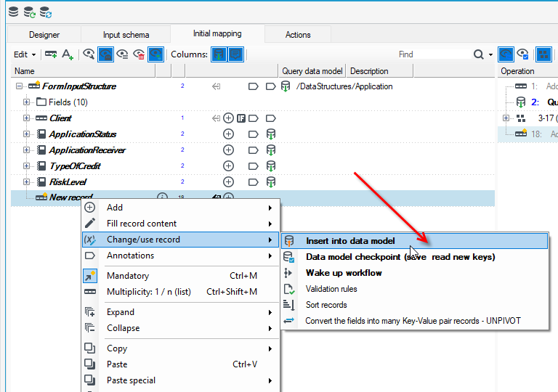
Task: Toggle the highlighted eye with green database icon
Action: click(156, 54)
